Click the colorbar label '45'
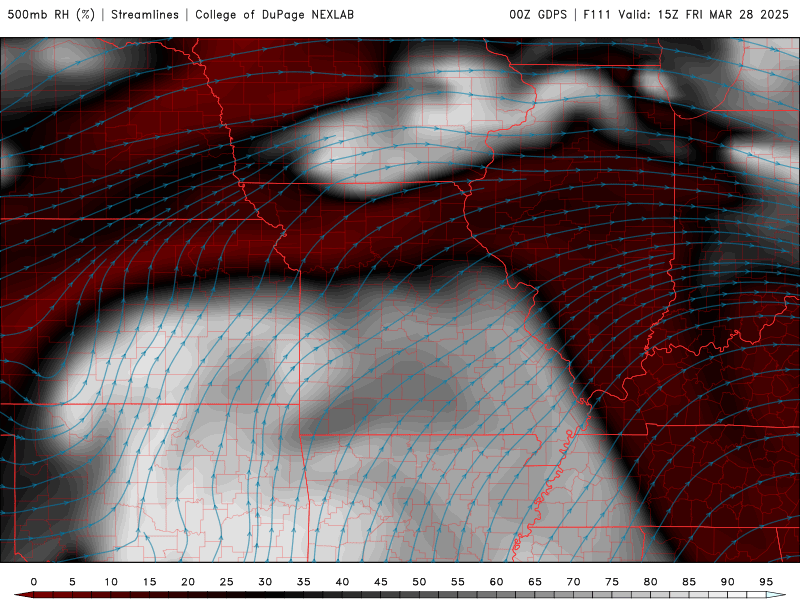 pyautogui.click(x=381, y=582)
